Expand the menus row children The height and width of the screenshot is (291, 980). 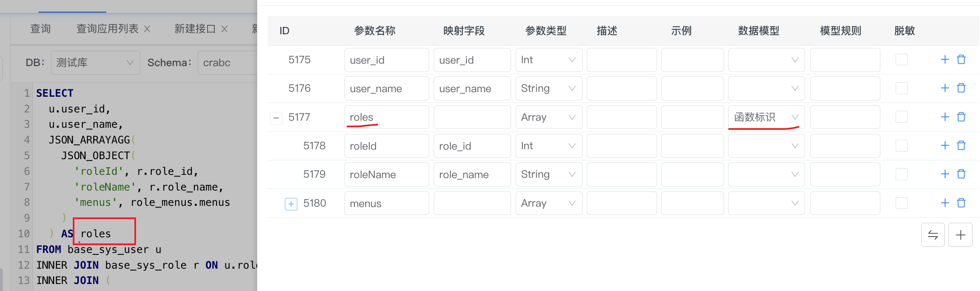pyautogui.click(x=291, y=204)
